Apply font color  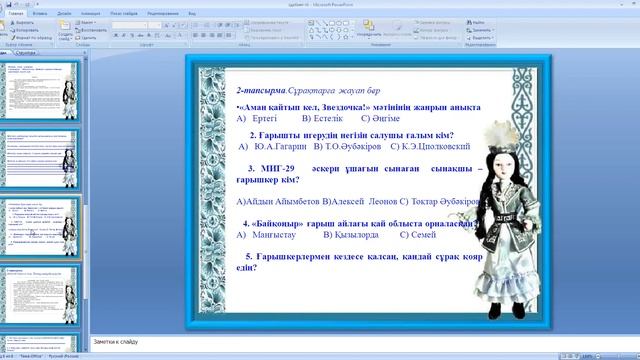(180, 36)
